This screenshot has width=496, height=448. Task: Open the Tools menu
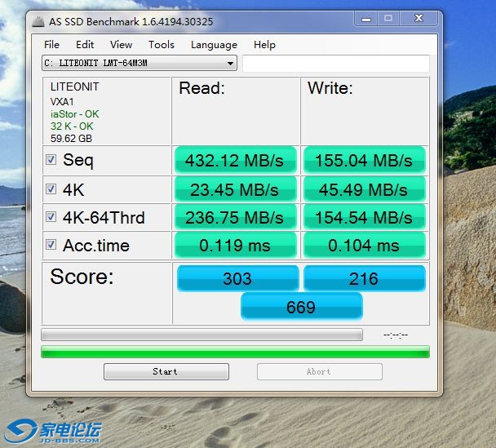(x=161, y=45)
